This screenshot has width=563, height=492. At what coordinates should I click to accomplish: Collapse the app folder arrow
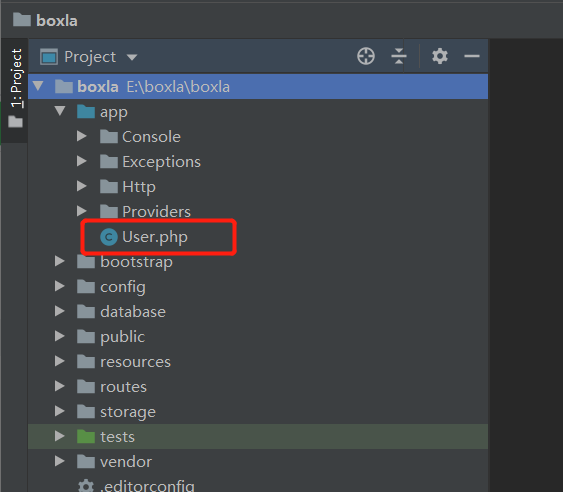click(x=60, y=111)
